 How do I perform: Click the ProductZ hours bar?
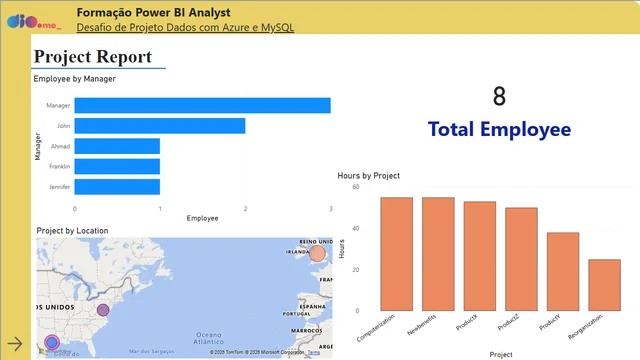(x=521, y=260)
